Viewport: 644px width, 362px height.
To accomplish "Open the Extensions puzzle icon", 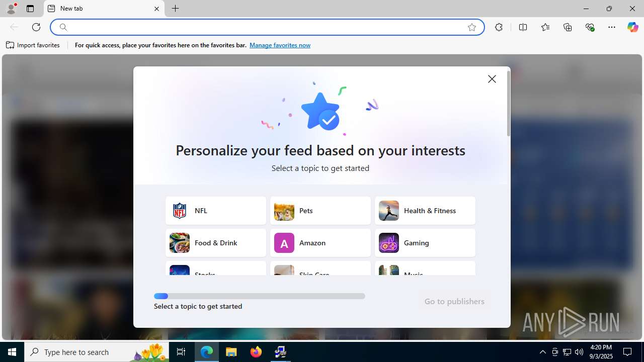I will click(499, 27).
